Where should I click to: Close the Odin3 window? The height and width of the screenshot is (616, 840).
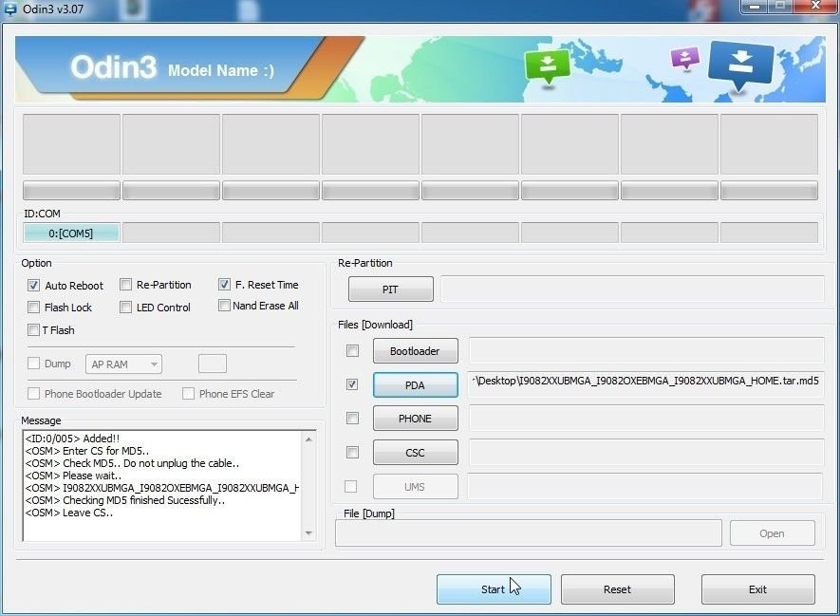point(815,6)
